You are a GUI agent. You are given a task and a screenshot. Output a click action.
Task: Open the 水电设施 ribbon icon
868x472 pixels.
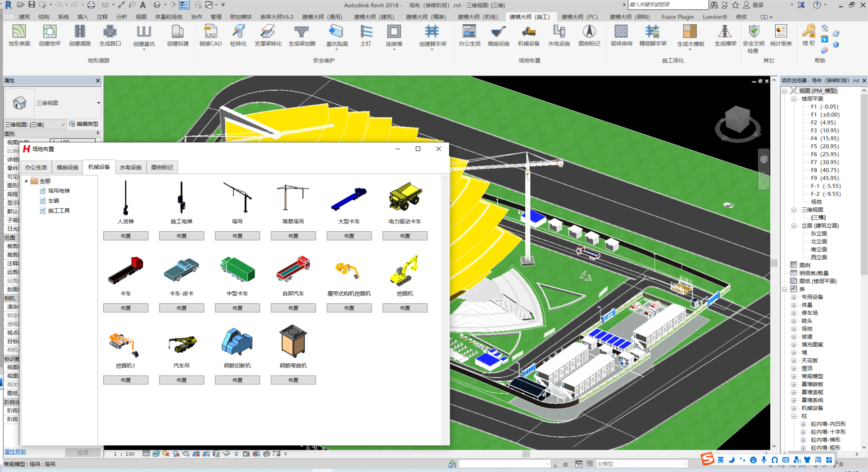point(559,35)
